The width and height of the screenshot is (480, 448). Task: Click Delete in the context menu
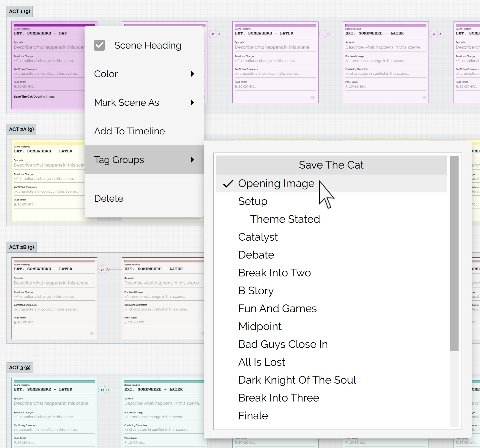(144, 198)
